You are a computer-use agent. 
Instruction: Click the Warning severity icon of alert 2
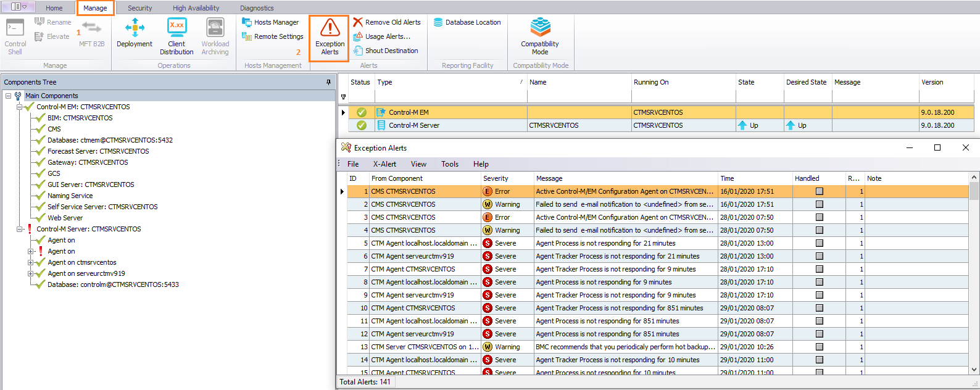tap(488, 204)
